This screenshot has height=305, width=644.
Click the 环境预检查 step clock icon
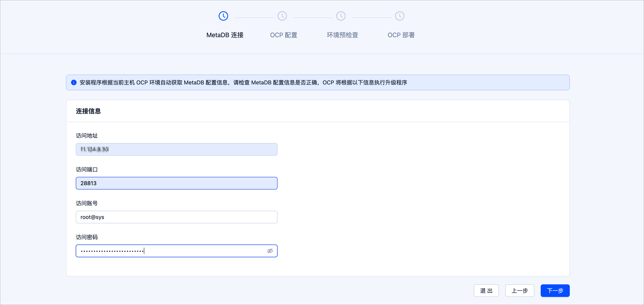click(x=341, y=16)
